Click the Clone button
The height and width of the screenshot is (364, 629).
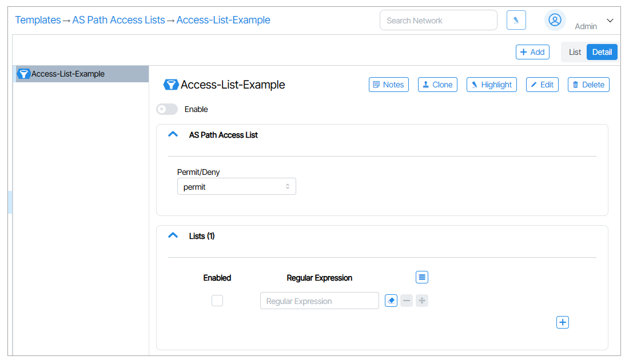coord(437,85)
